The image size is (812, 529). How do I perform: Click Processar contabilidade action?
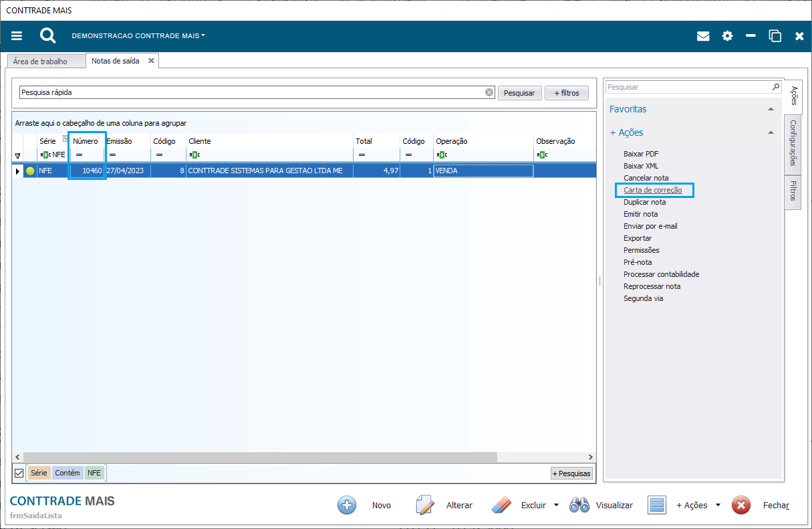click(661, 274)
